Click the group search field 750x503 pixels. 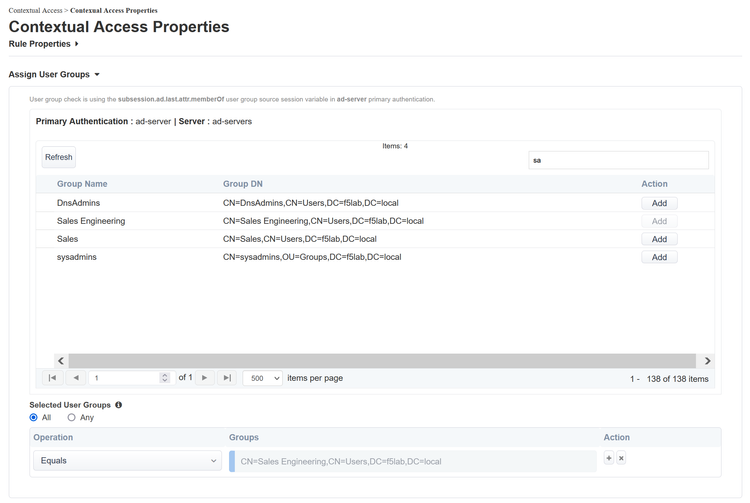(618, 160)
